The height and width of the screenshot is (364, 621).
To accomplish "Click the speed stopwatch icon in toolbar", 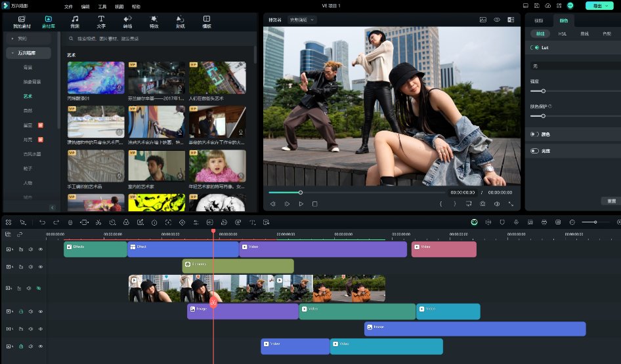I will [154, 223].
